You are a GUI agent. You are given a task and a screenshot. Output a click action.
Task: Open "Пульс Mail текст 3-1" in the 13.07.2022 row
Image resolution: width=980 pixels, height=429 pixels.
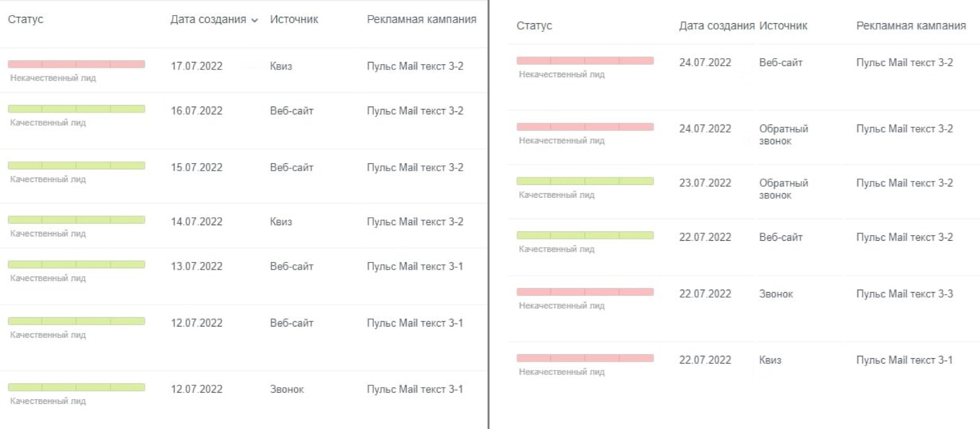click(415, 266)
